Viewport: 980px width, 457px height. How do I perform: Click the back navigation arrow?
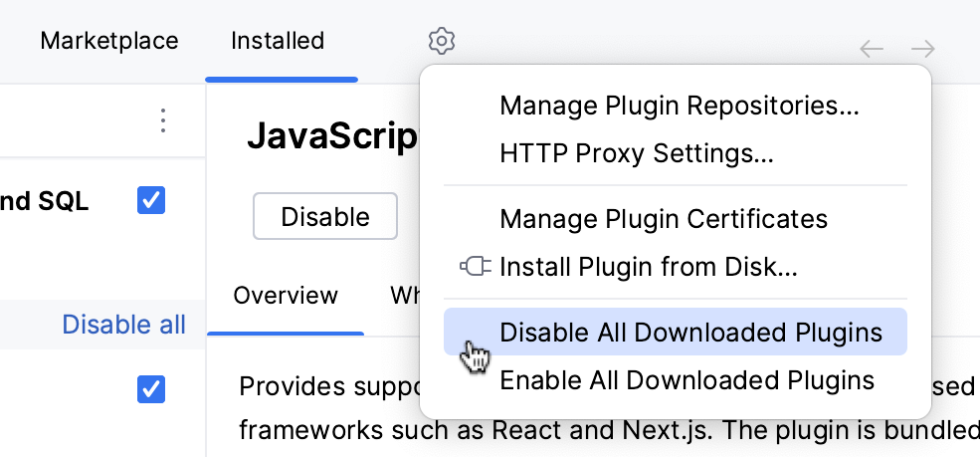(872, 49)
